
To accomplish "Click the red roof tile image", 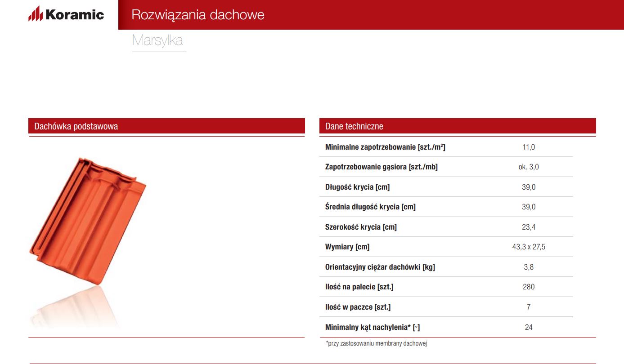I will (88, 222).
